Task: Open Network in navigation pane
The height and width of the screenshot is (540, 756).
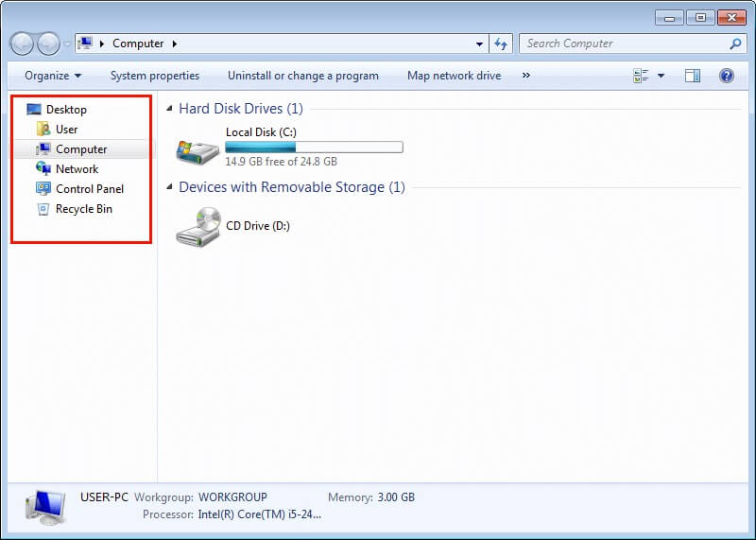Action: (77, 169)
